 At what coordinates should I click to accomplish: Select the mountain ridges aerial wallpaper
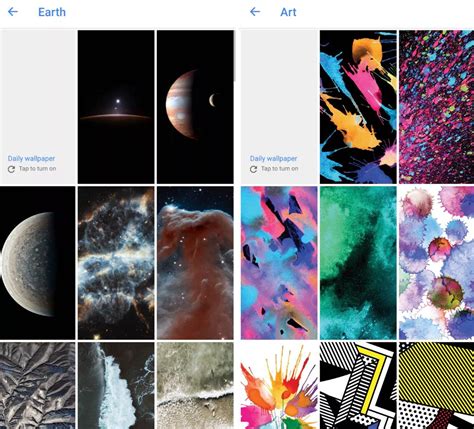(37, 385)
